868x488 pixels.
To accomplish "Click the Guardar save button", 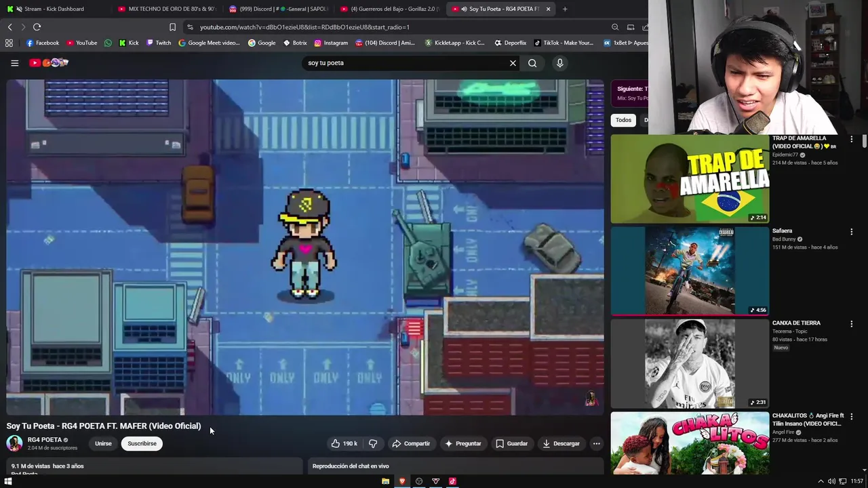I will click(x=511, y=444).
